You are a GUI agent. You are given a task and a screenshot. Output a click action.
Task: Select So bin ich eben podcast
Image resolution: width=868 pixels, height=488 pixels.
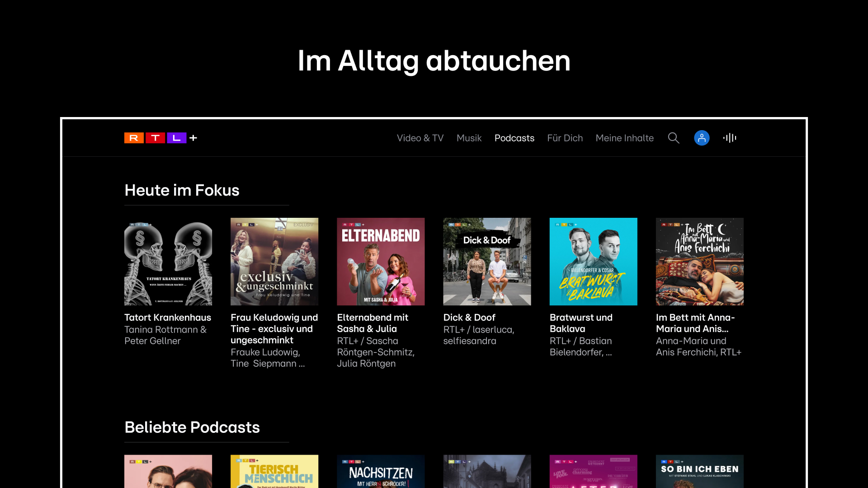pyautogui.click(x=699, y=471)
